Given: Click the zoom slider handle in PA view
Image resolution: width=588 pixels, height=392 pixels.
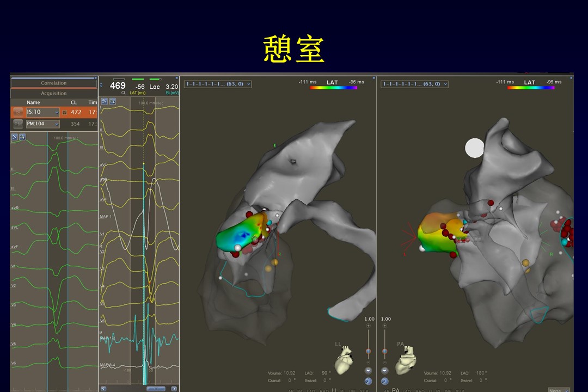Looking at the screenshot, I should coord(385,352).
